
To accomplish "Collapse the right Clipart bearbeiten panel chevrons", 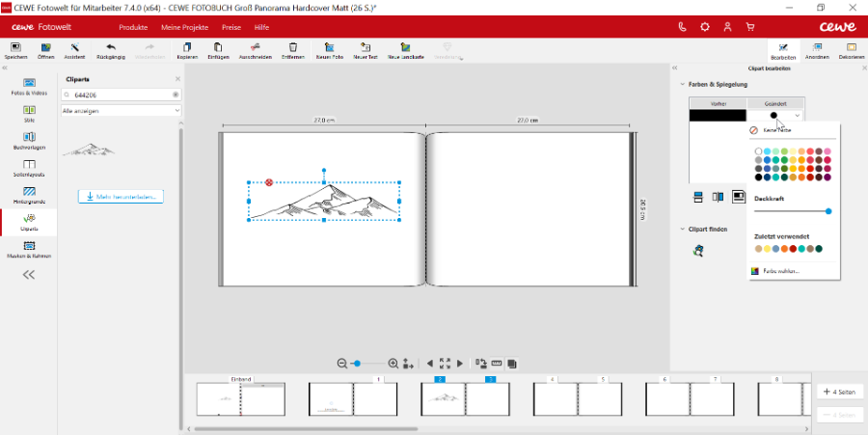I will [675, 68].
